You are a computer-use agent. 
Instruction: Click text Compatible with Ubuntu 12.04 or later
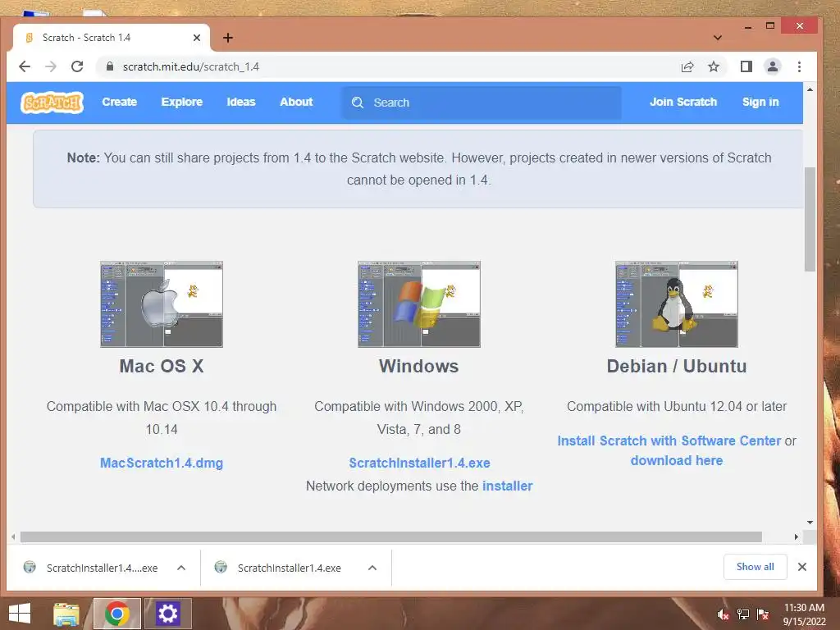tap(677, 407)
